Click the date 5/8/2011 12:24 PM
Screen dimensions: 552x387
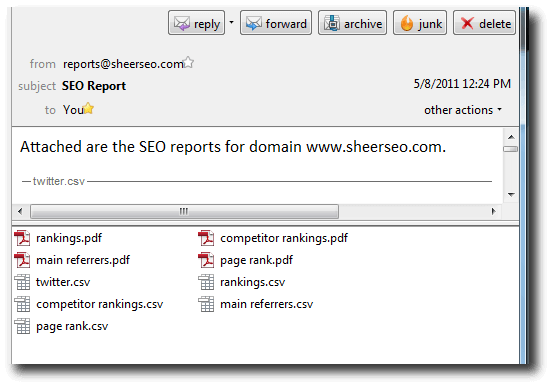click(x=462, y=84)
